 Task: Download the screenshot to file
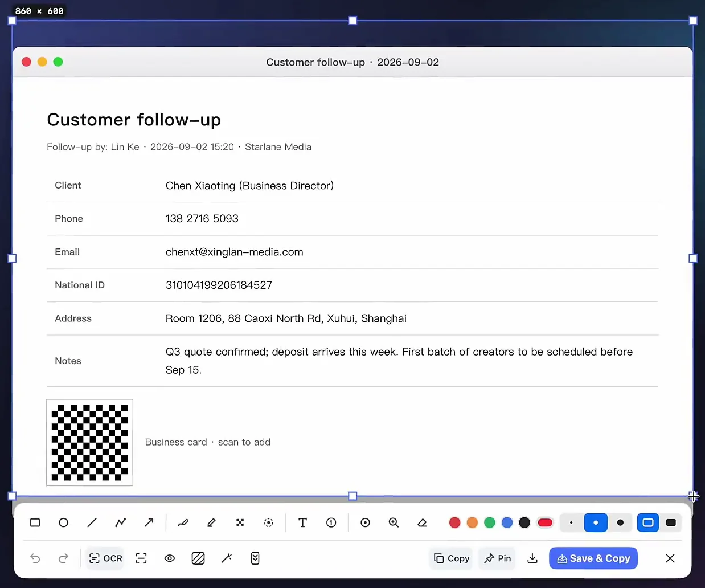coord(532,558)
